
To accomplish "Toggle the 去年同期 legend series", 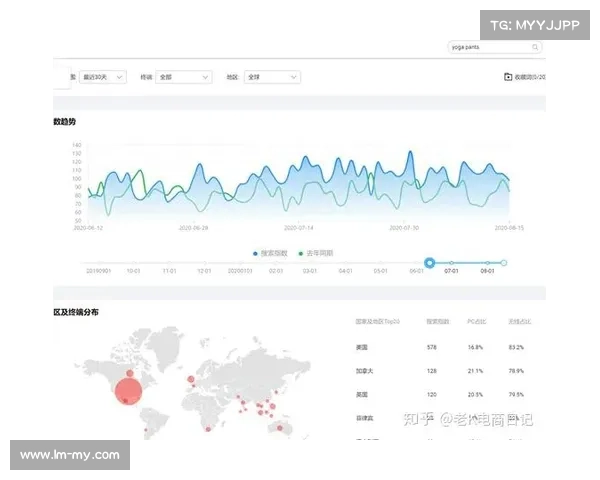I will pos(316,253).
